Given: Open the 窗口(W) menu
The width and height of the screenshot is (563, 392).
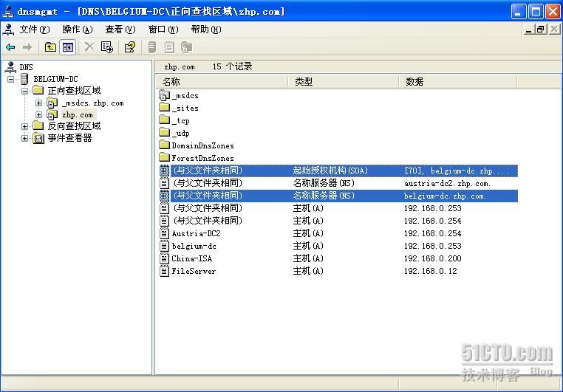Looking at the screenshot, I should click(x=163, y=30).
